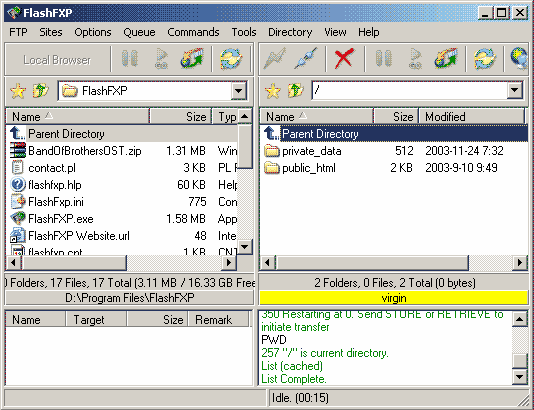The height and width of the screenshot is (410, 534).
Task: Select BandOfBrothersOST.zip file
Action: point(122,151)
